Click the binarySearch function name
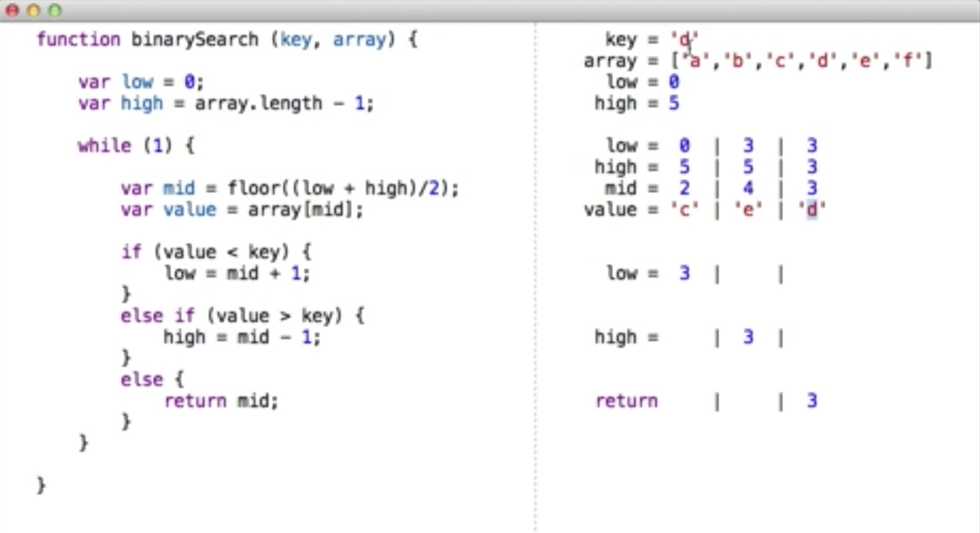The image size is (980, 533). (194, 40)
